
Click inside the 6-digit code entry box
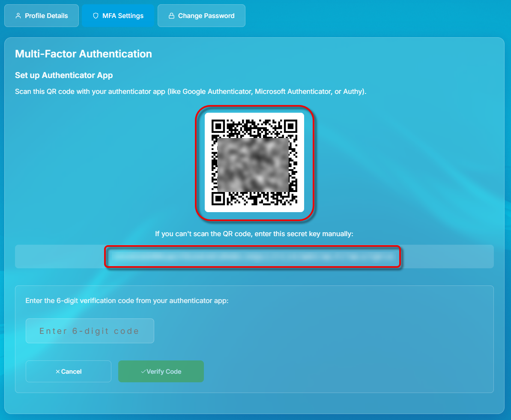(90, 330)
